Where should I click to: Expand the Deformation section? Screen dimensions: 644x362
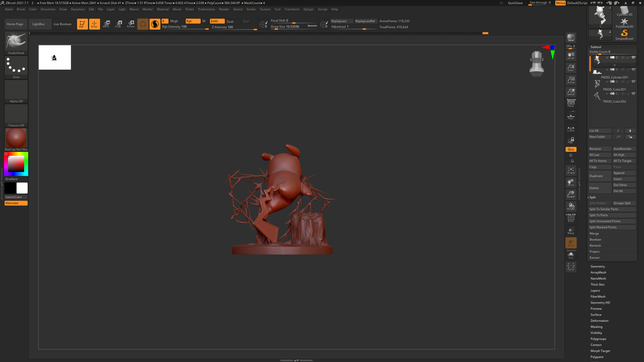coord(600,321)
